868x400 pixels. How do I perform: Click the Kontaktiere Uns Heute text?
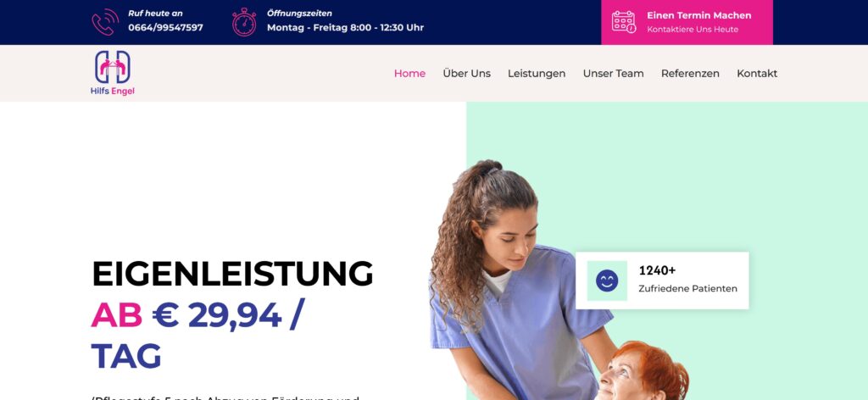693,30
